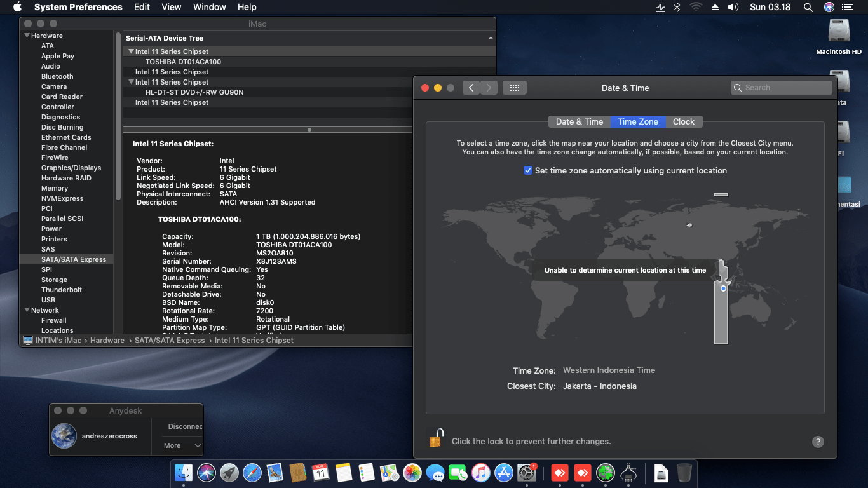
Task: Open Launchpad rocket icon in Dock
Action: tap(229, 473)
